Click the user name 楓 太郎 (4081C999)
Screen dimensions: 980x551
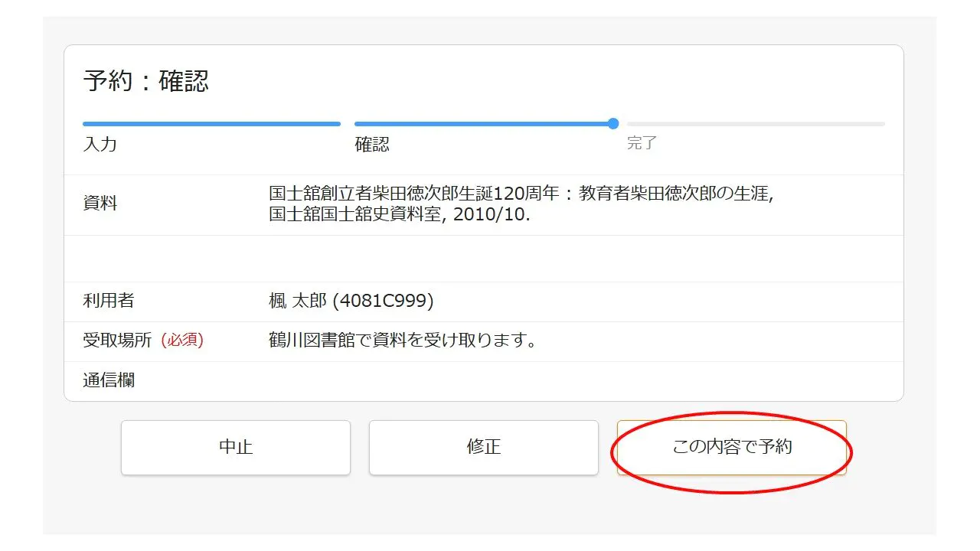351,302
